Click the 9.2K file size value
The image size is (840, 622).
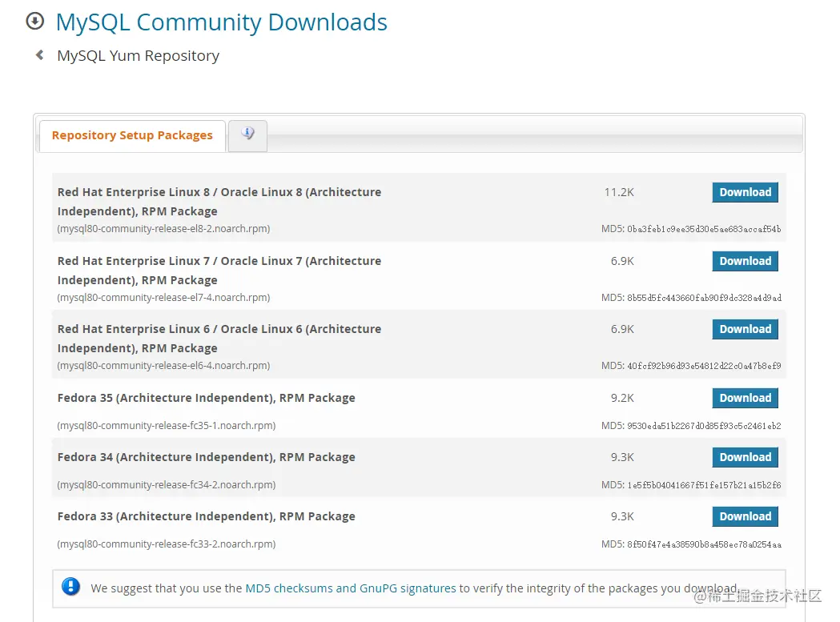point(622,398)
